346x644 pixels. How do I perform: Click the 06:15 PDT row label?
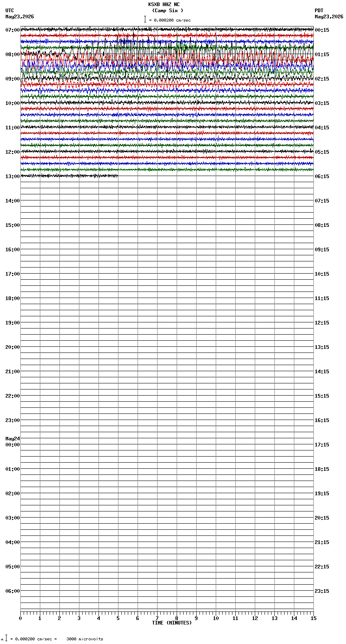click(x=322, y=176)
